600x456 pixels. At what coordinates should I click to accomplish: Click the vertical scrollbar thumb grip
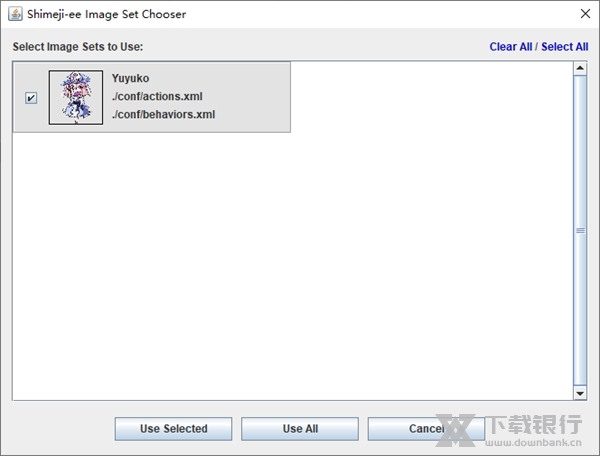tap(580, 230)
